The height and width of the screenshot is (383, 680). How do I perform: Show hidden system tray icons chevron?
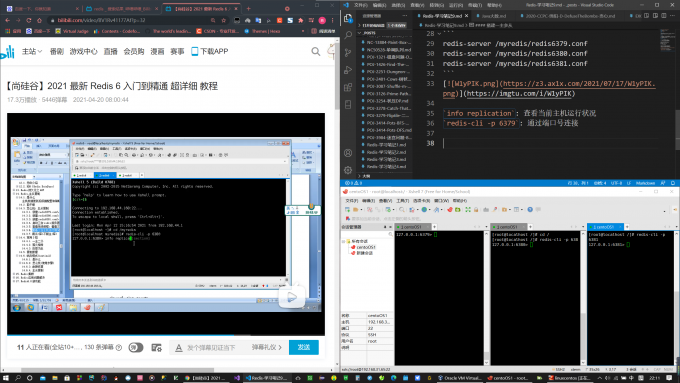[600, 378]
